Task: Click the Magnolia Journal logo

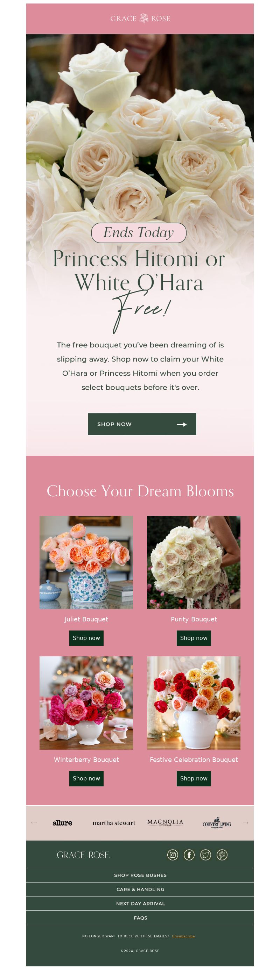Action: pyautogui.click(x=165, y=822)
